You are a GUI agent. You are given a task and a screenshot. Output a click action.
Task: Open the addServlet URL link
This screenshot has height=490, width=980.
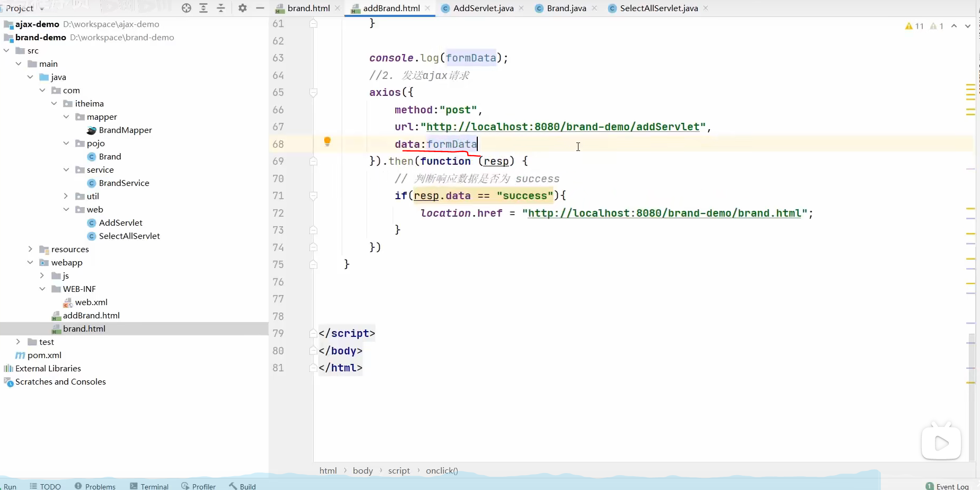563,127
